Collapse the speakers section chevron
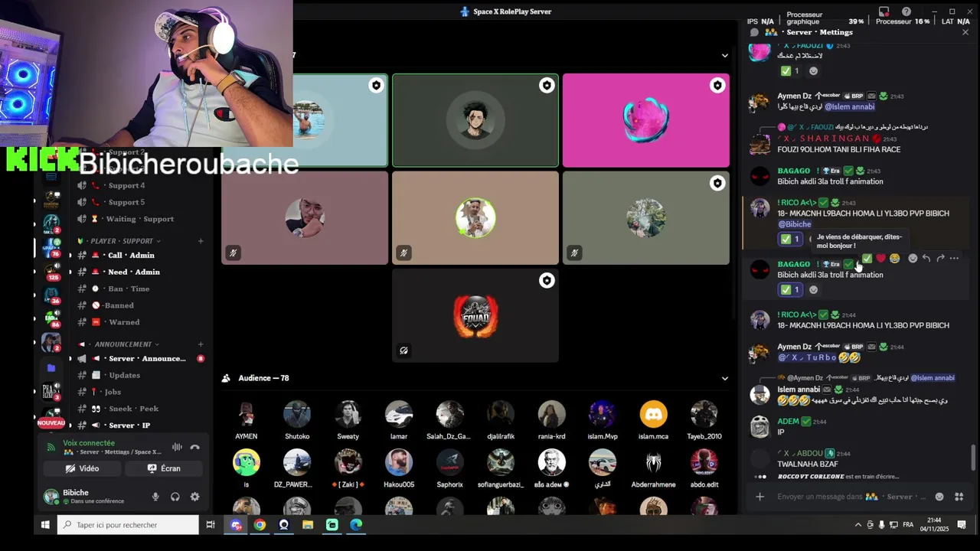 (724, 55)
